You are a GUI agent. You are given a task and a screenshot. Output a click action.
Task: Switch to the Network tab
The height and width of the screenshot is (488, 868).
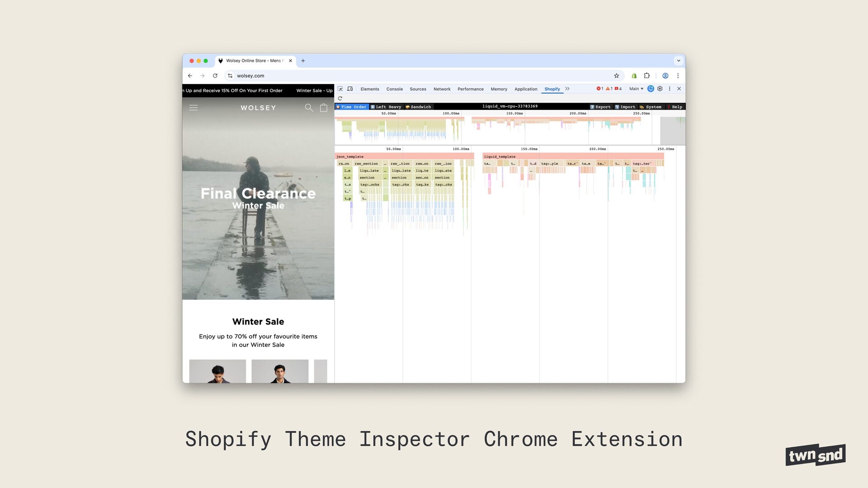point(442,89)
